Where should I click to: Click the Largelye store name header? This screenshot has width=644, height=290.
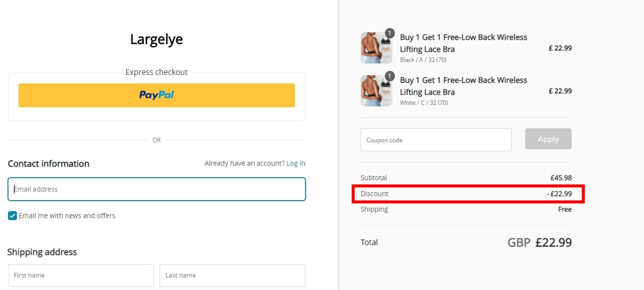(156, 39)
